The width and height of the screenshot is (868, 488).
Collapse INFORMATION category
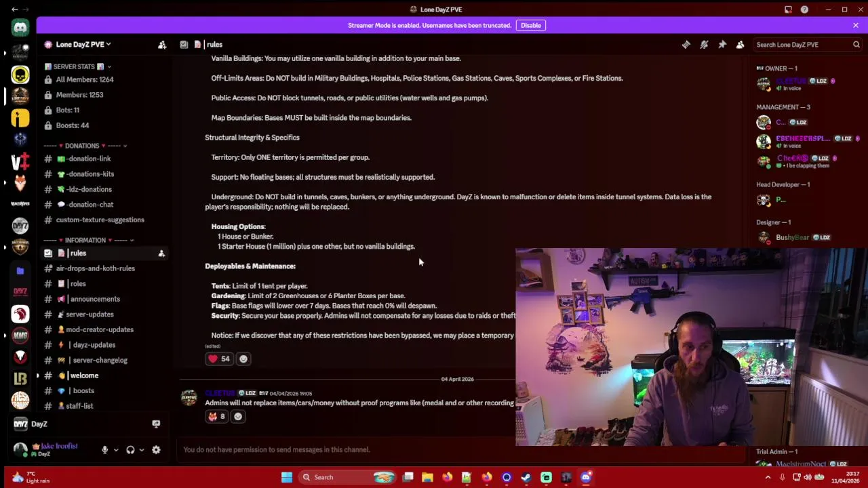coord(89,240)
